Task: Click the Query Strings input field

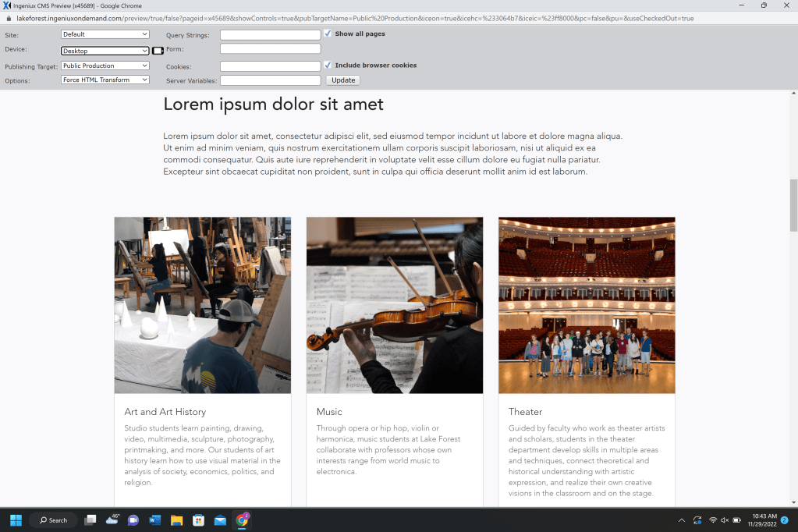Action: pos(270,35)
